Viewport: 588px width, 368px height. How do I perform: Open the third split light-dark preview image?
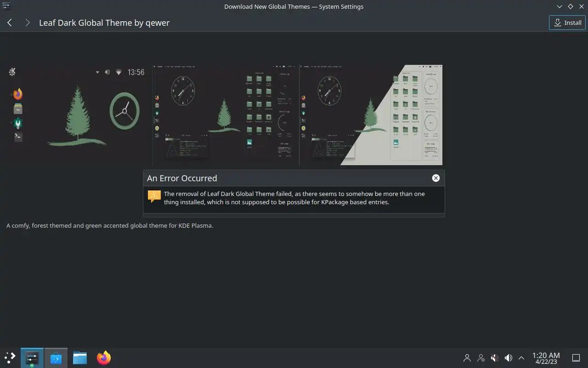(371, 115)
